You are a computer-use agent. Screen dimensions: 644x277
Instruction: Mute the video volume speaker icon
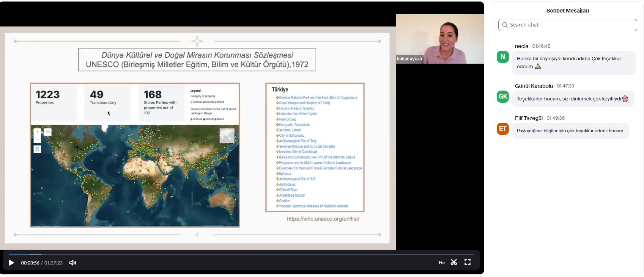[72, 263]
